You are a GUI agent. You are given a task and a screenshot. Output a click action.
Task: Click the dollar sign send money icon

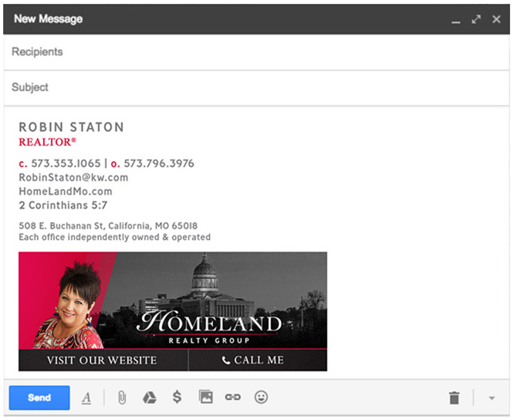pyautogui.click(x=177, y=398)
